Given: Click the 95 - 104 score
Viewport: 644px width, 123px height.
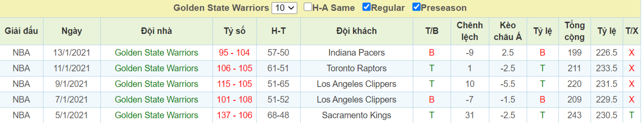Looking at the screenshot, I should click(234, 53).
